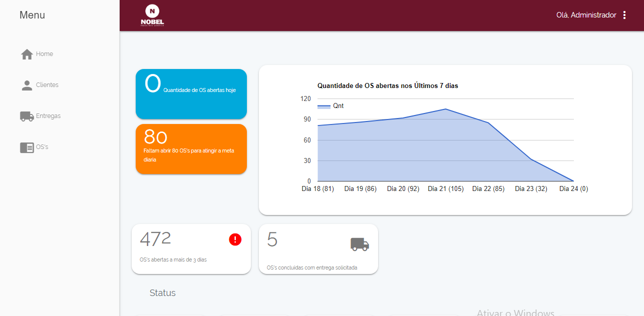Click the Nobel logo in header

click(152, 15)
